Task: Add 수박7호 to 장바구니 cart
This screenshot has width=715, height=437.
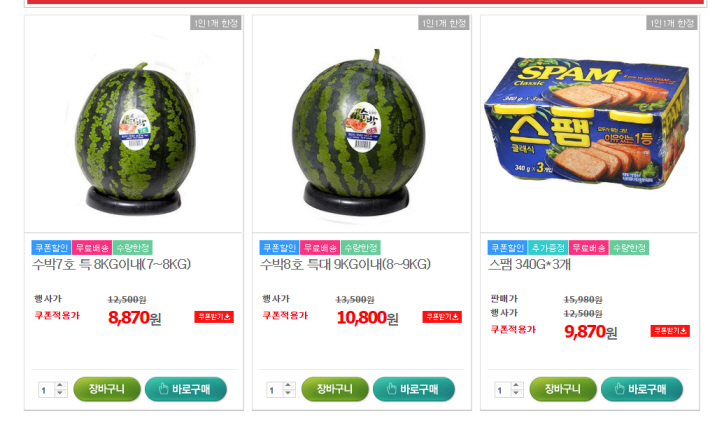Action: click(107, 389)
